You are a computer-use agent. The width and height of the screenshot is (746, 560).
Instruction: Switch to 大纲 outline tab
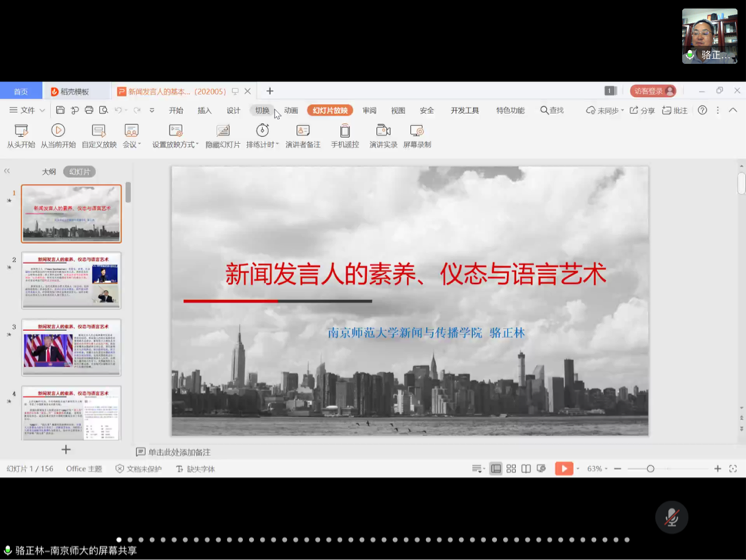48,172
